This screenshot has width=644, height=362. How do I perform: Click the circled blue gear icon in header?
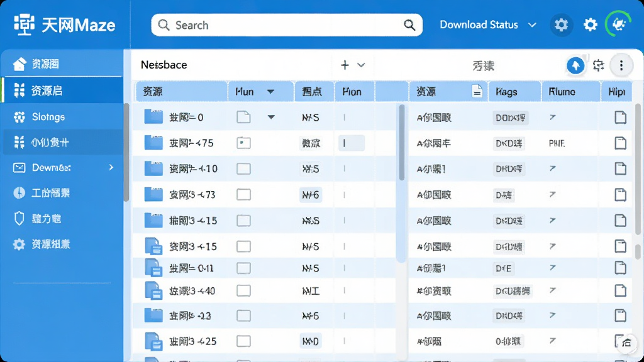(561, 25)
